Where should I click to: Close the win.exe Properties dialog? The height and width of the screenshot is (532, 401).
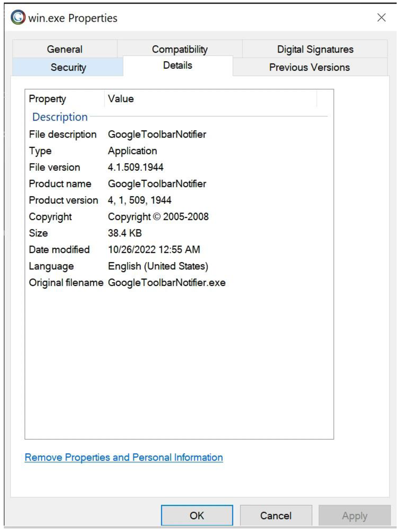[x=381, y=18]
